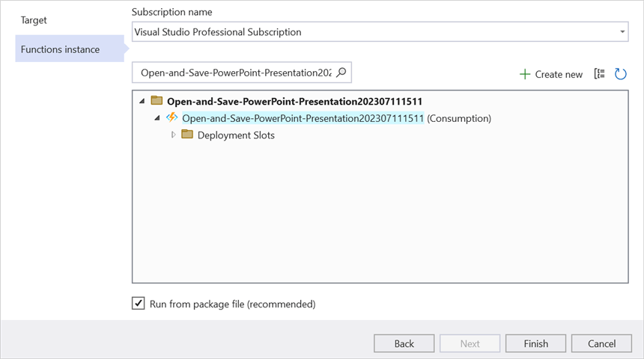Click the tree view options icon
Viewport: 644px width, 359px height.
click(599, 73)
